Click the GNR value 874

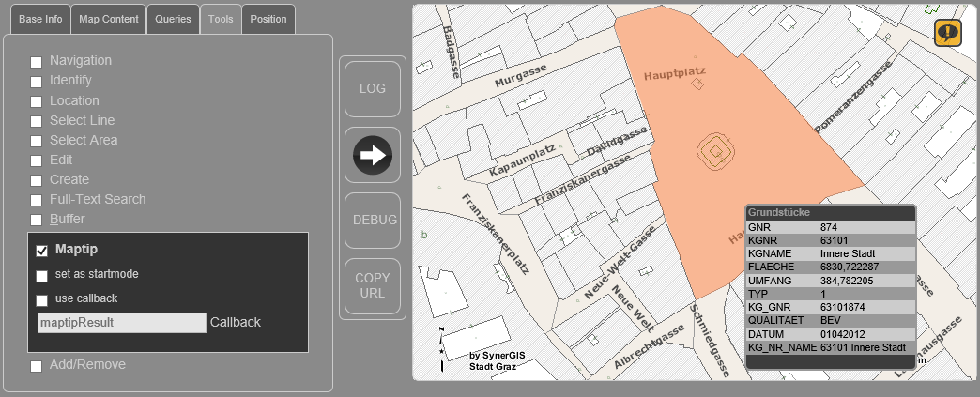(828, 227)
